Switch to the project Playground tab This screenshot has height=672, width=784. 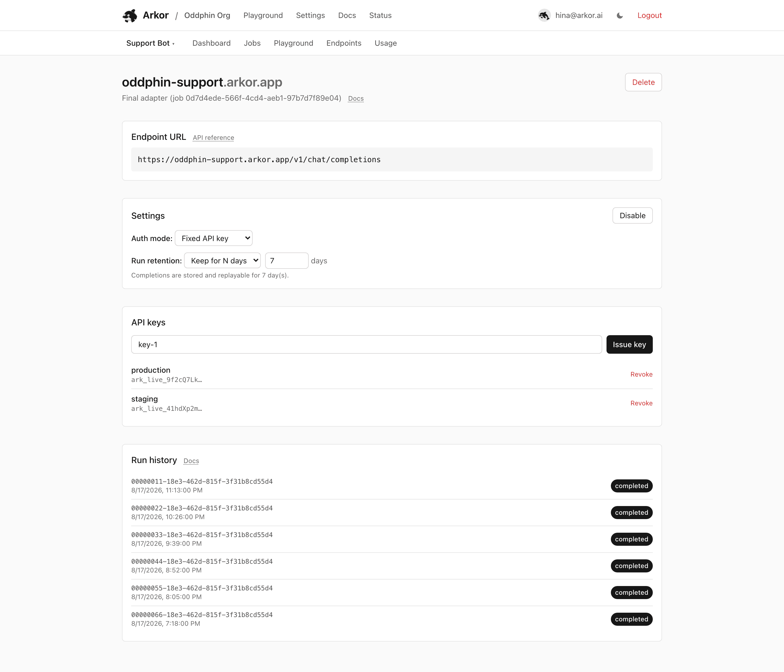click(x=293, y=43)
